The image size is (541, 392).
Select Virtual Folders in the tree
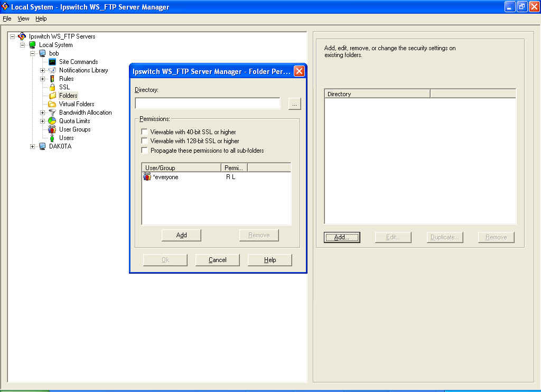point(77,104)
